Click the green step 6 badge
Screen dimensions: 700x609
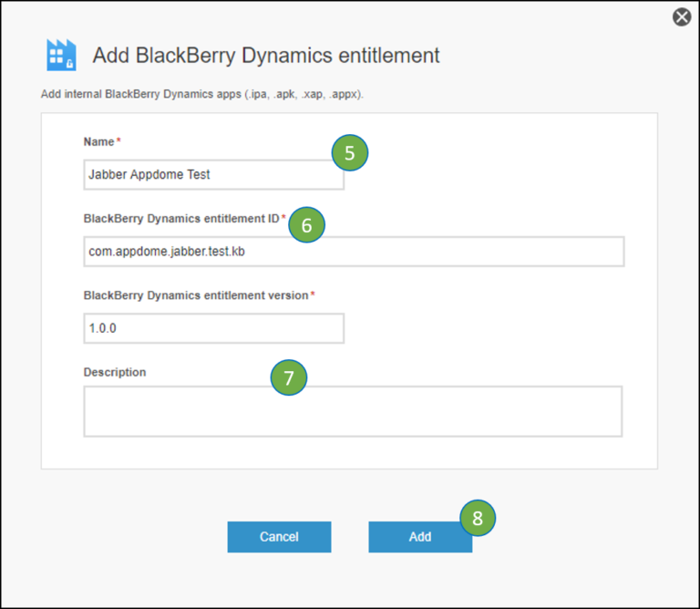click(x=307, y=226)
